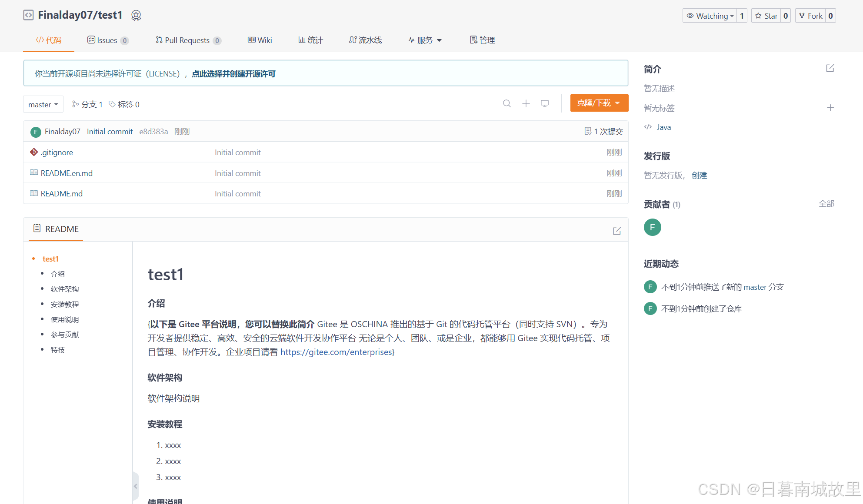The width and height of the screenshot is (863, 504).
Task: Open the README.en.md file
Action: coord(67,173)
